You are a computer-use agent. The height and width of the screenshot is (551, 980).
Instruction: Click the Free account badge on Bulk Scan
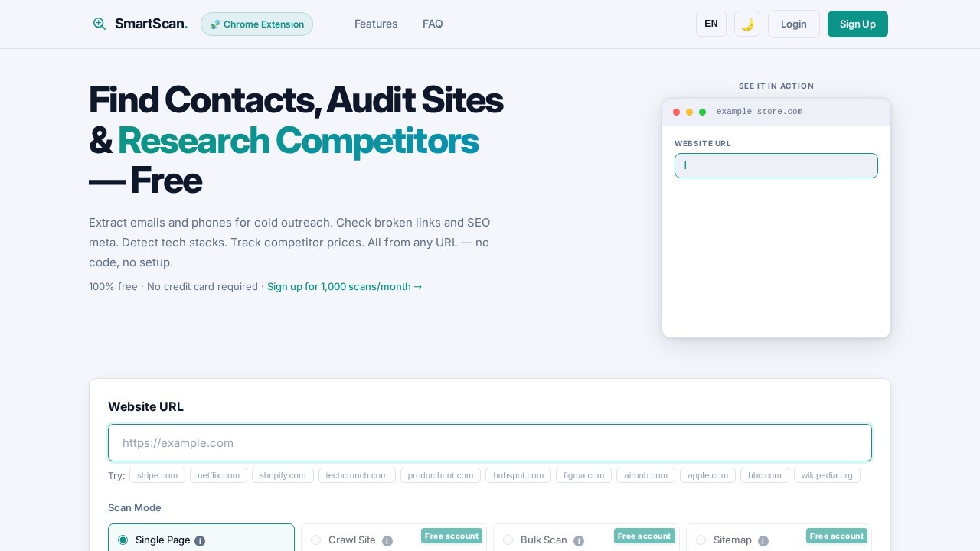coord(644,536)
